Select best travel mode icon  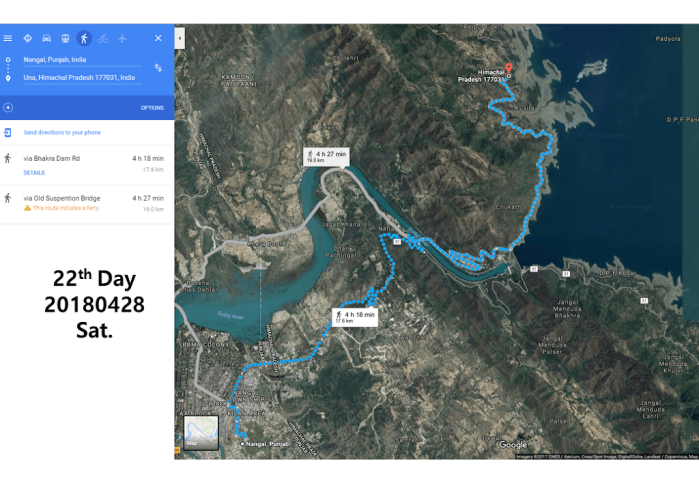tap(28, 38)
